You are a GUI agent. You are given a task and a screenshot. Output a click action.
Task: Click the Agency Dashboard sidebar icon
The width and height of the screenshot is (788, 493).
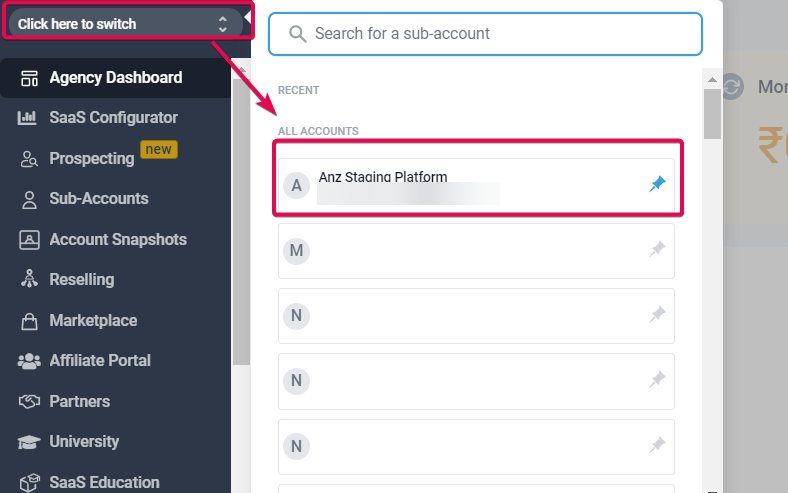(x=29, y=78)
